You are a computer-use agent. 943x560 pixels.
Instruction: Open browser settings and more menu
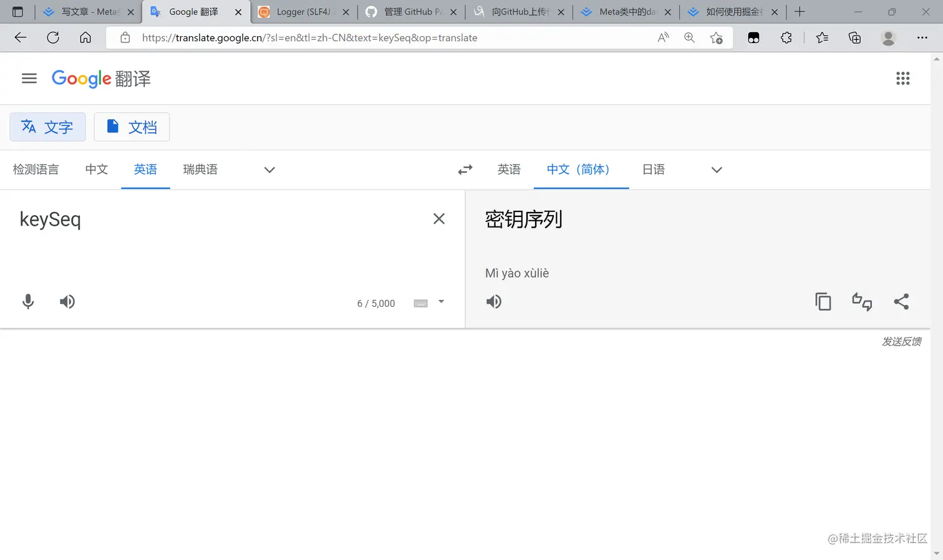coord(922,38)
